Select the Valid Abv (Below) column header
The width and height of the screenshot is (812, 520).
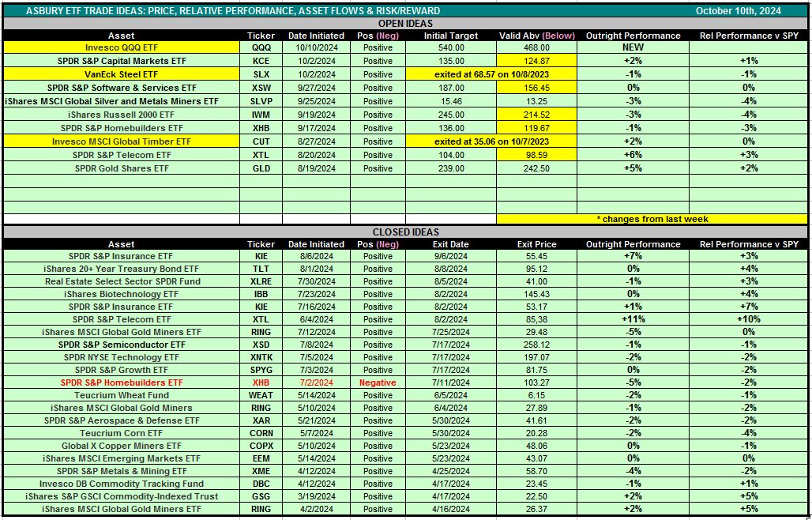pos(536,36)
